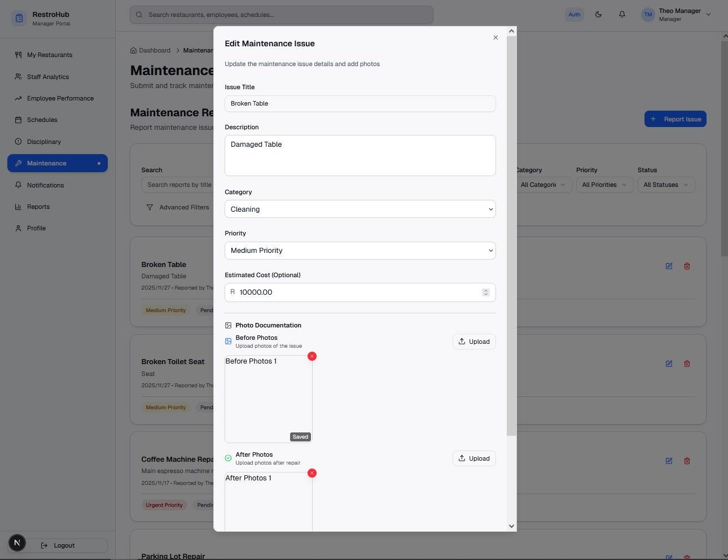The image size is (728, 560).
Task: Click the Before Photos 1 thumbnail
Action: point(269,399)
